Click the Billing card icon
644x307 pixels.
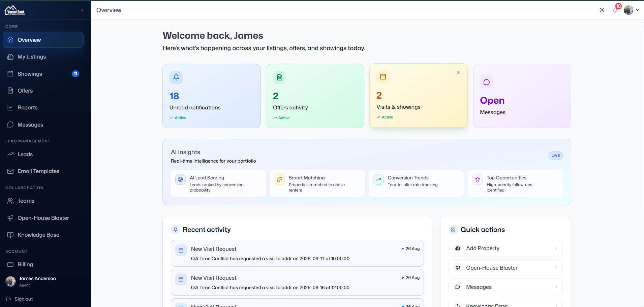click(x=10, y=265)
